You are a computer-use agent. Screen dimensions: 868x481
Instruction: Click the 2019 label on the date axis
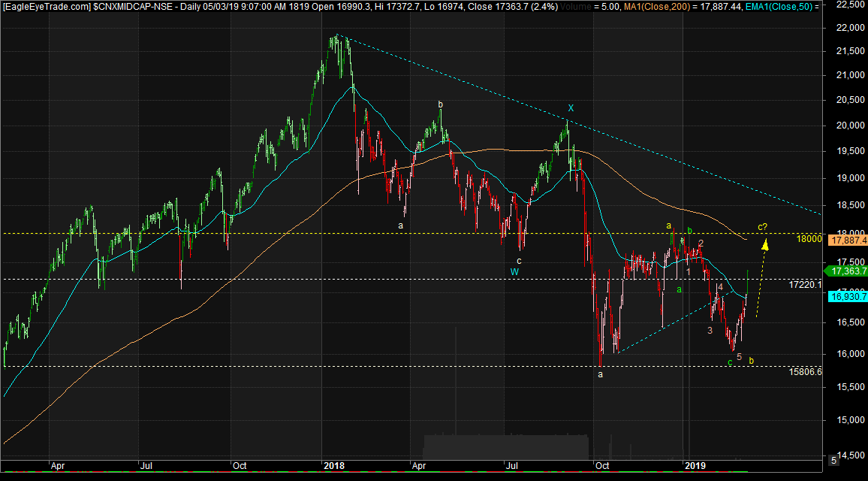(x=695, y=466)
